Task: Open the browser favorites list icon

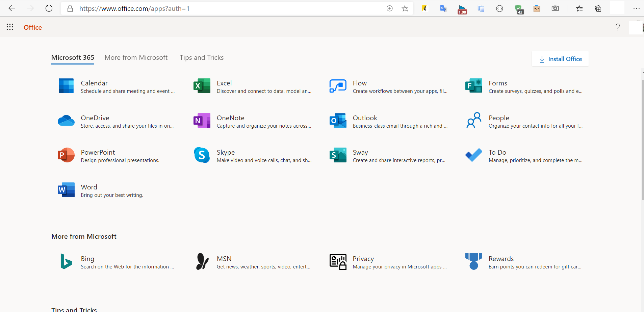Action: pyautogui.click(x=579, y=8)
